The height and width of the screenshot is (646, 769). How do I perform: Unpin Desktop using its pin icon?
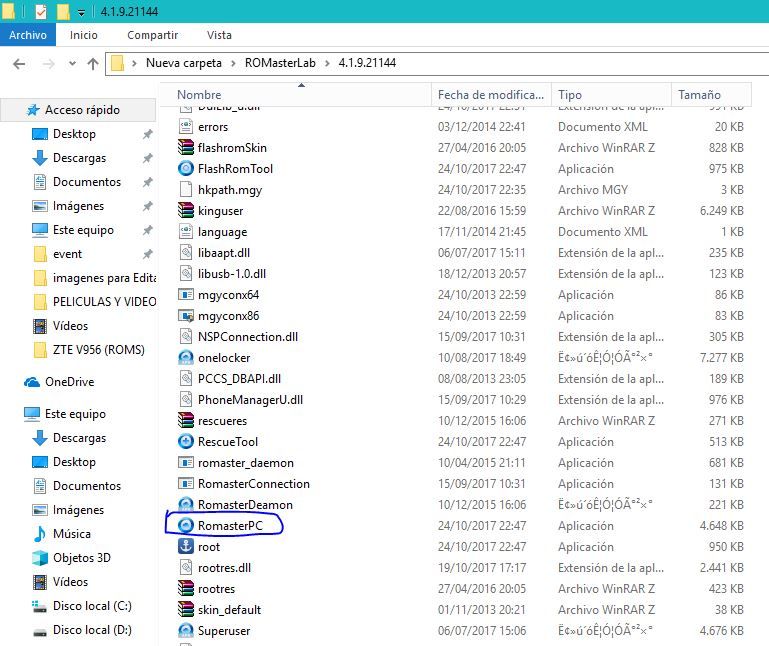tap(147, 134)
